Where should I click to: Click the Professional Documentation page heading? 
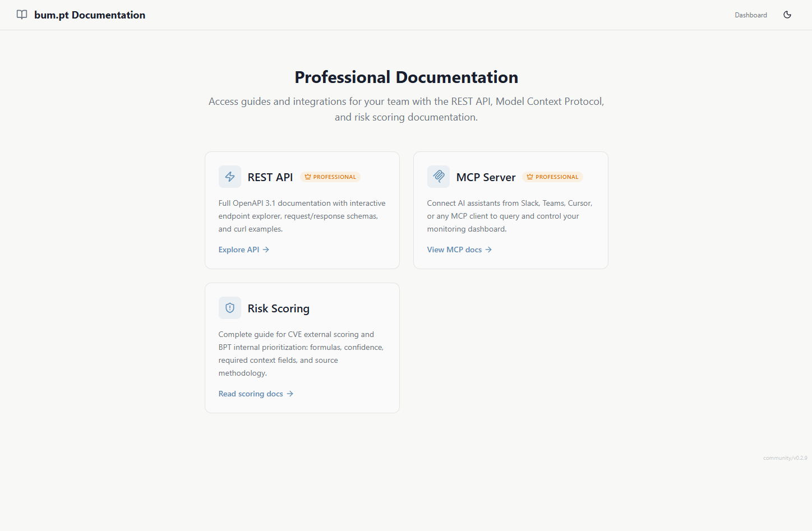coord(407,77)
